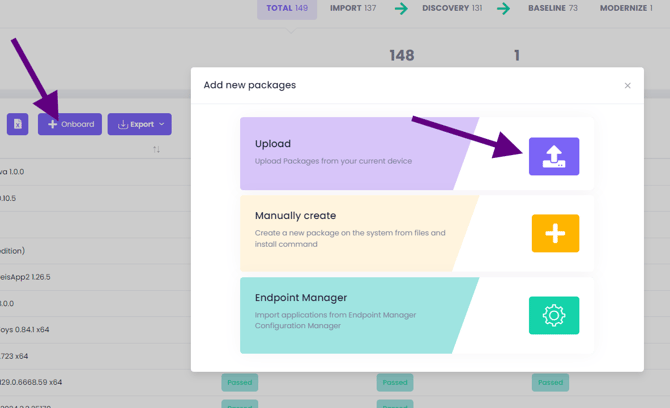Select the Manually create option card

point(350,232)
